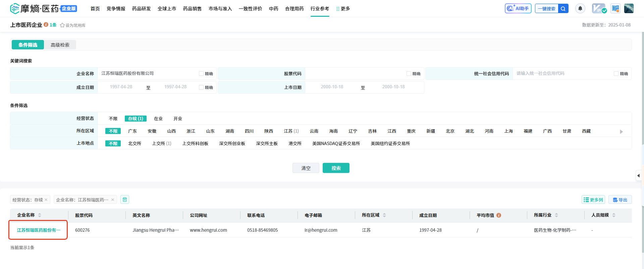This screenshot has height=269, width=644.
Task: Focus the 企业名称 input field
Action: (x=148, y=74)
